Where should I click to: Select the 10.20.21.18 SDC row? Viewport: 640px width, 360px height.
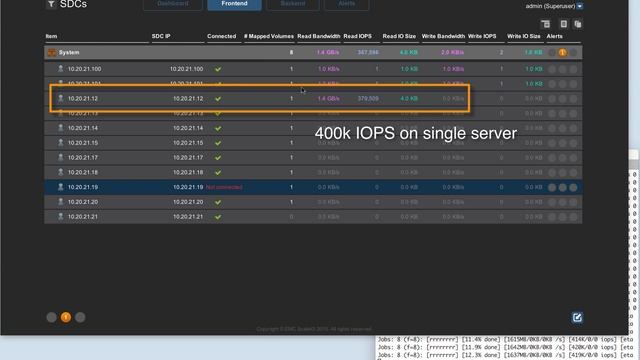(313, 172)
